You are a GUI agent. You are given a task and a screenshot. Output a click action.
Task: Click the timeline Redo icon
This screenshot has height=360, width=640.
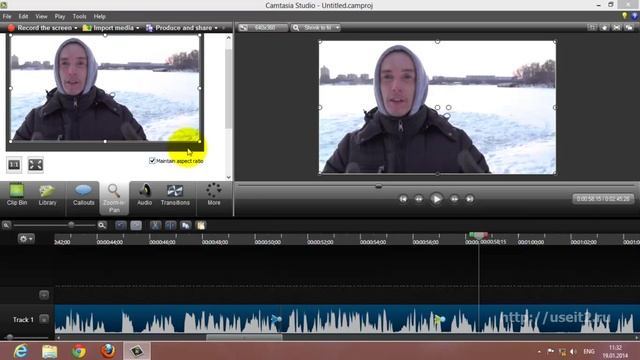(x=136, y=225)
